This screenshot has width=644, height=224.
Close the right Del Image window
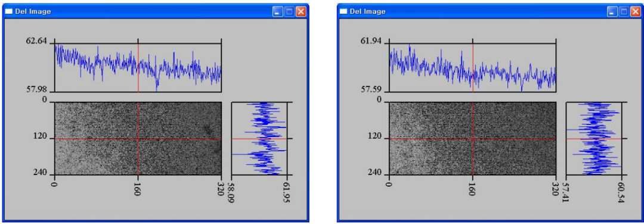pyautogui.click(x=636, y=11)
